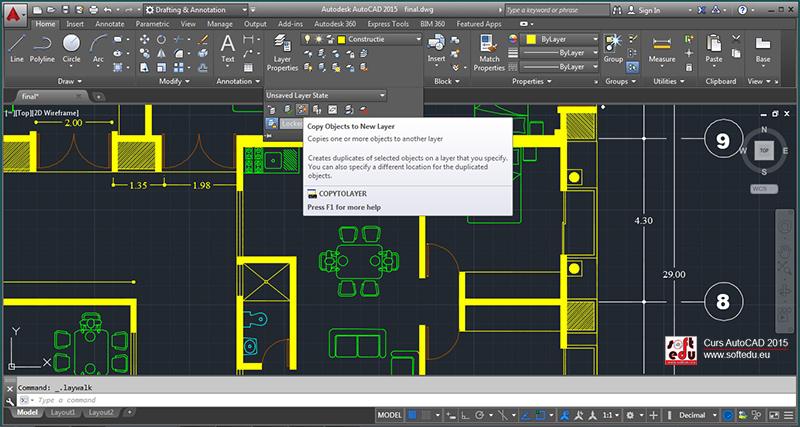Toggle object snap in status bar
Screen dimensions: 800x427
click(541, 415)
